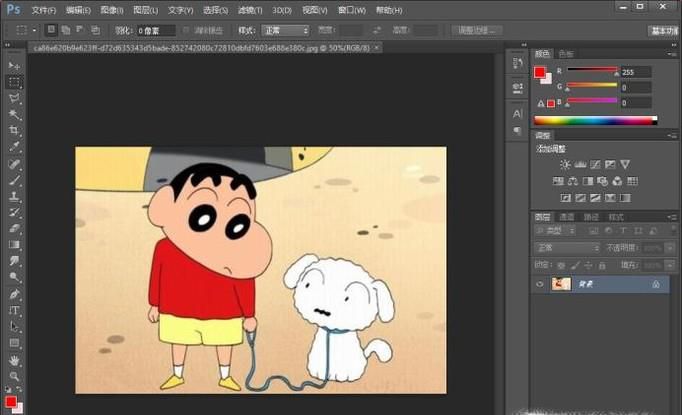Image resolution: width=682 pixels, height=415 pixels.
Task: Toggle lock position in Layers panel
Action: (x=588, y=265)
